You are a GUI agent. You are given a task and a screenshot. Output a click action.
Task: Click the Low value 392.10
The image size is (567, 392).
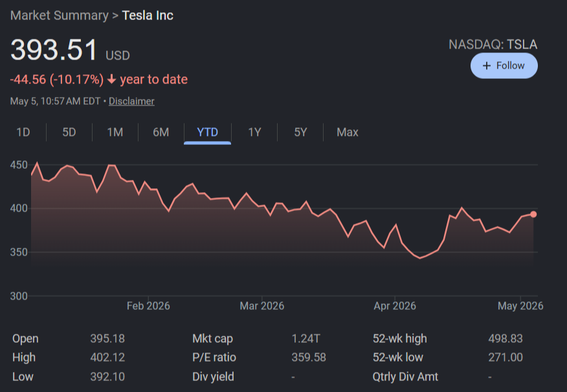pyautogui.click(x=107, y=376)
